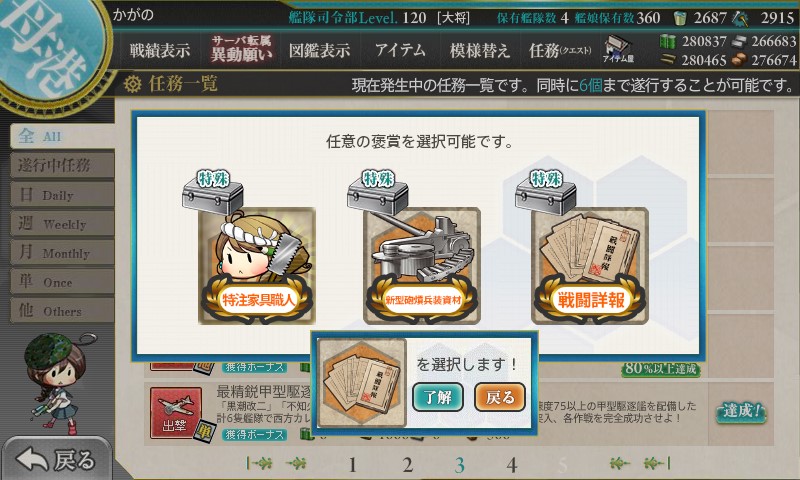Click bottom-left 戻る back arrow button
Screen dimensions: 800x480
(56, 459)
